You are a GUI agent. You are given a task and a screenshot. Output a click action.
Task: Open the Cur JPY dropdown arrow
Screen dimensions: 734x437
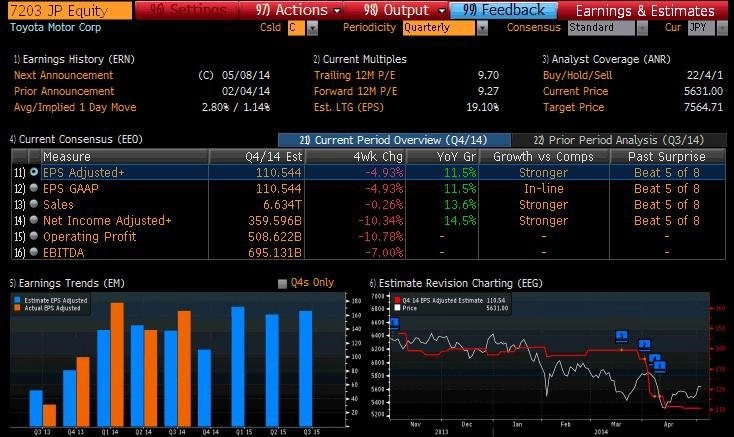point(722,28)
